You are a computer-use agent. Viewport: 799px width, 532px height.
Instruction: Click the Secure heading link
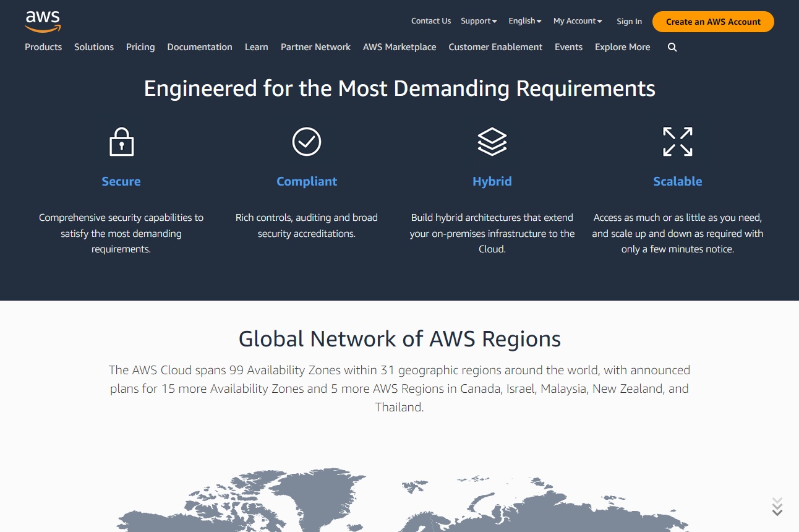121,181
